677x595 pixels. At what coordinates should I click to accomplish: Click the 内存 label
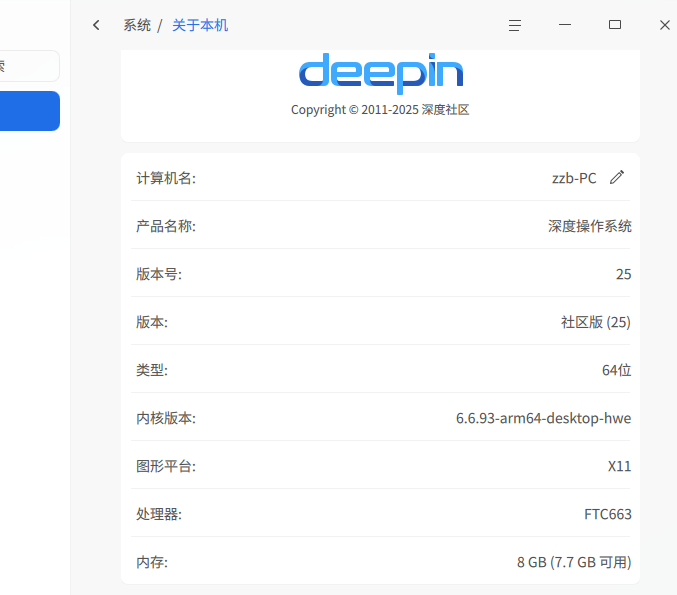[152, 562]
